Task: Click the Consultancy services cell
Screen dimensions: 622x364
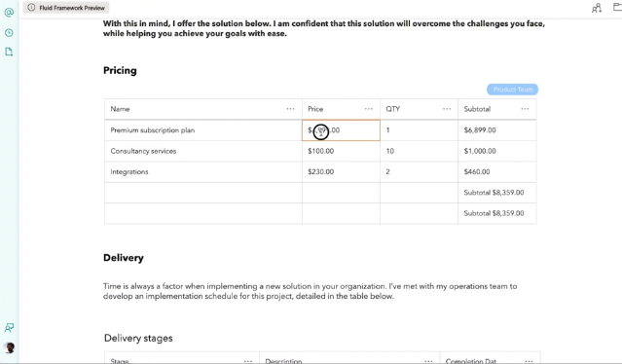Action: click(x=203, y=151)
